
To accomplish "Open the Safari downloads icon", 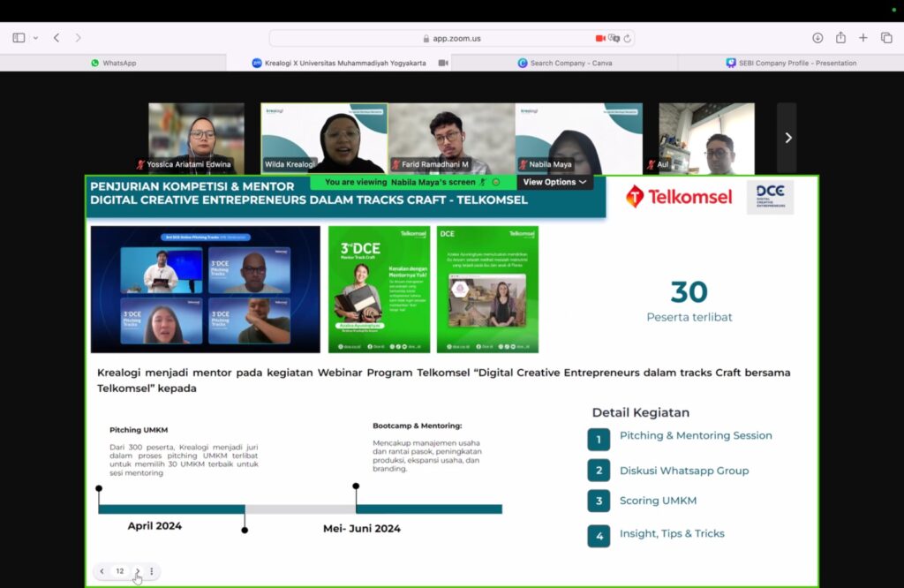I will pos(817,38).
